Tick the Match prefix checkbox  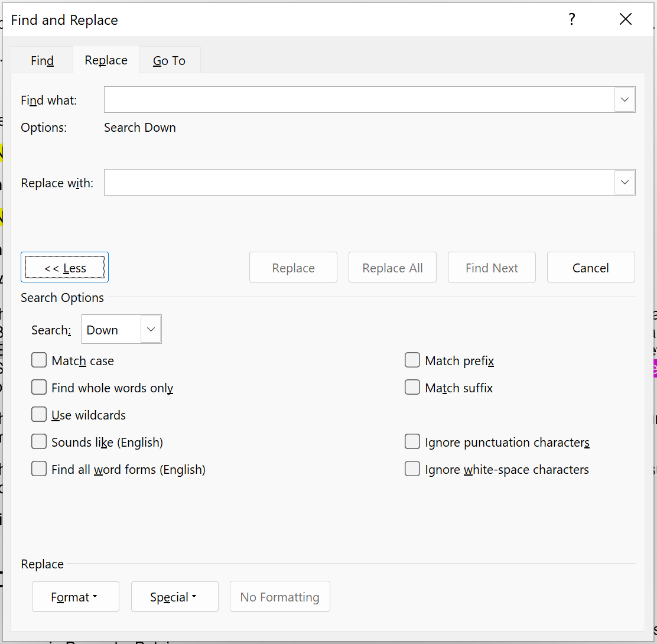[x=412, y=360]
